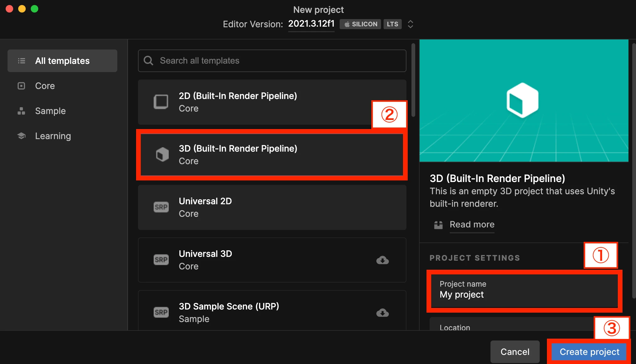636x364 pixels.
Task: Click the search magnifier icon
Action: point(148,60)
